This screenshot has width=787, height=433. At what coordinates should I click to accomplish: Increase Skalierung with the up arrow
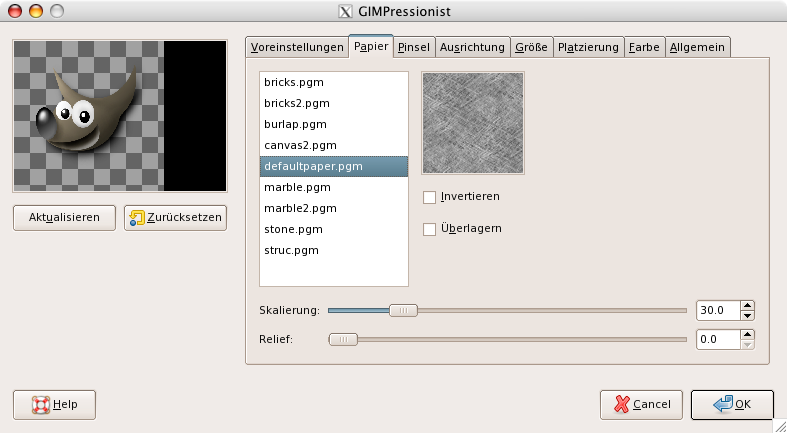tap(747, 306)
